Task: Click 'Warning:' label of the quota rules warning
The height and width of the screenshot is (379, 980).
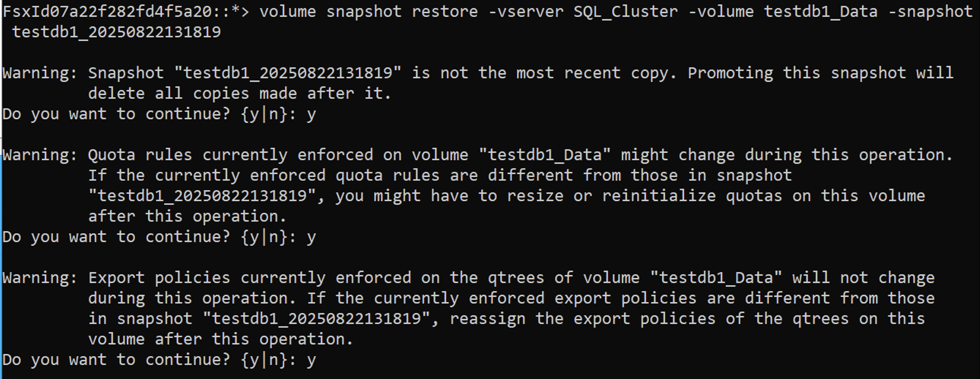Action: pos(40,155)
